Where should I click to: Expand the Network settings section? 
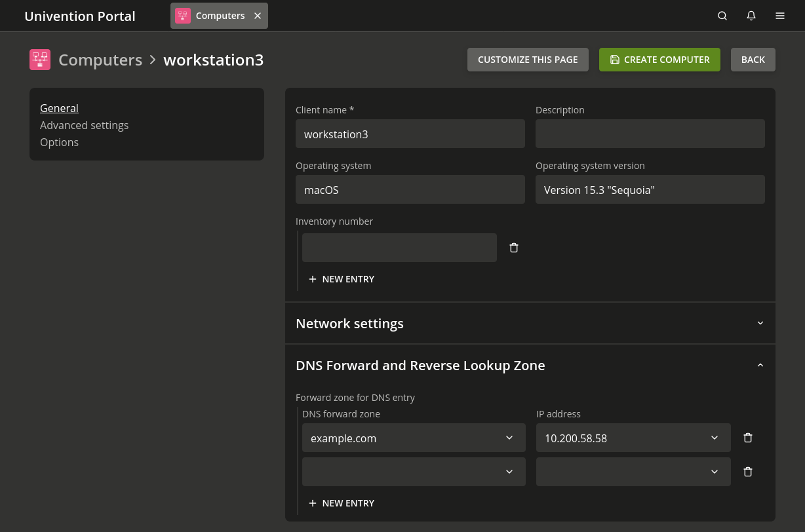pyautogui.click(x=760, y=323)
